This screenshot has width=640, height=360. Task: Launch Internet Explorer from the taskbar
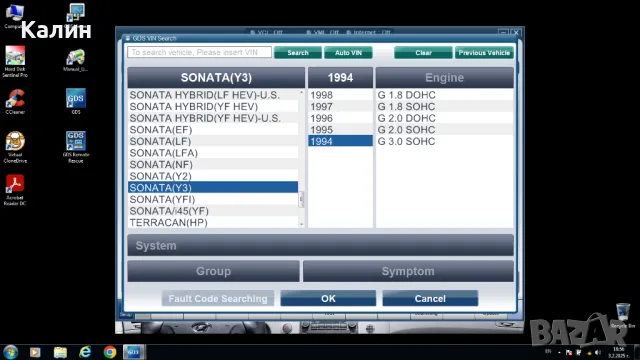(x=85, y=352)
